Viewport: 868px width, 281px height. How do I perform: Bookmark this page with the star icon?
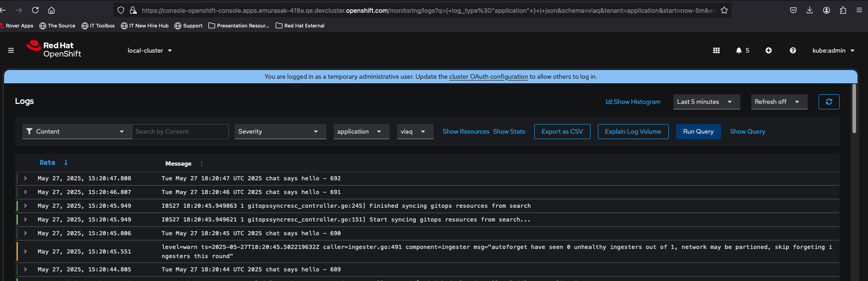[724, 10]
